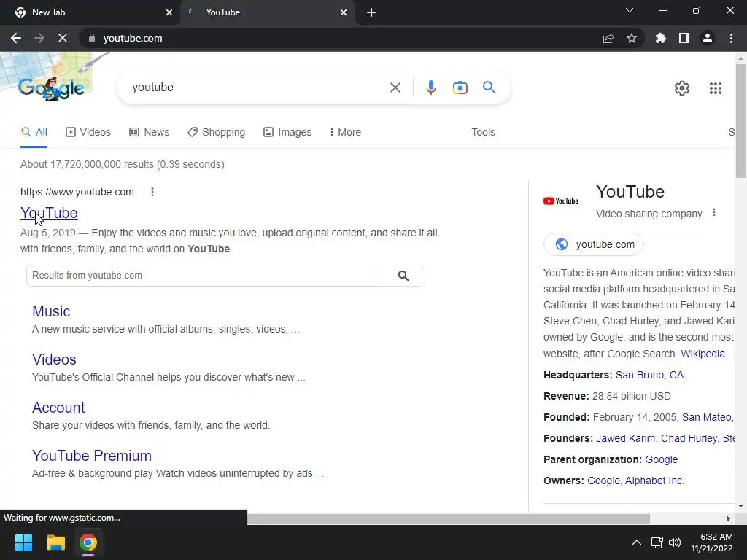747x560 pixels.
Task: Open the YouTube search result title
Action: pos(49,213)
